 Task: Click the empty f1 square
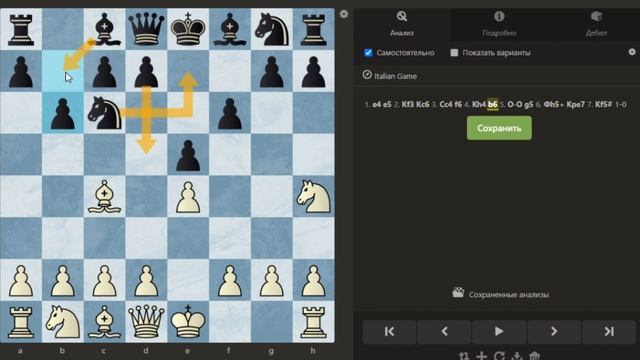pyautogui.click(x=229, y=322)
